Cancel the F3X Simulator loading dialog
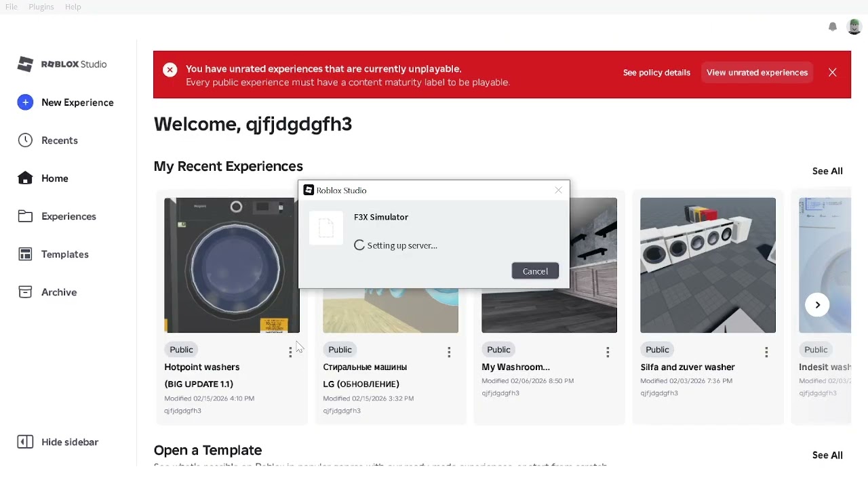Viewport: 868px width, 488px height. 535,271
